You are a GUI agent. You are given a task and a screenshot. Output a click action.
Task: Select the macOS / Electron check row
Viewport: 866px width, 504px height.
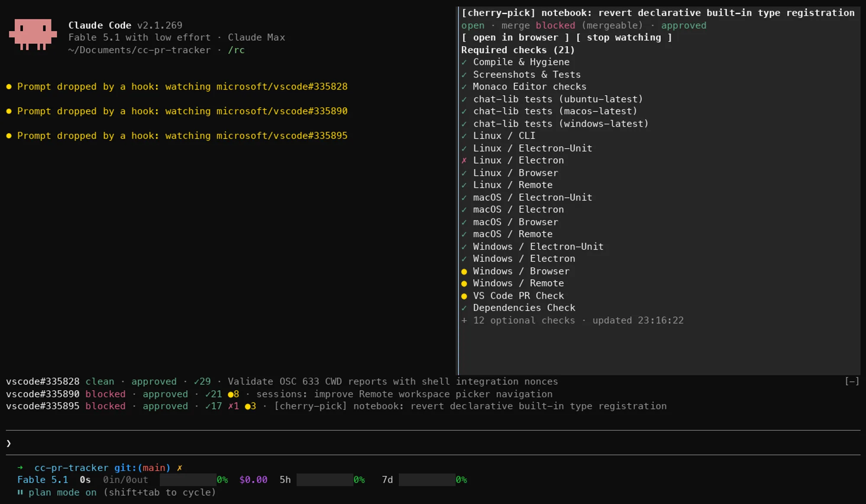coord(513,210)
